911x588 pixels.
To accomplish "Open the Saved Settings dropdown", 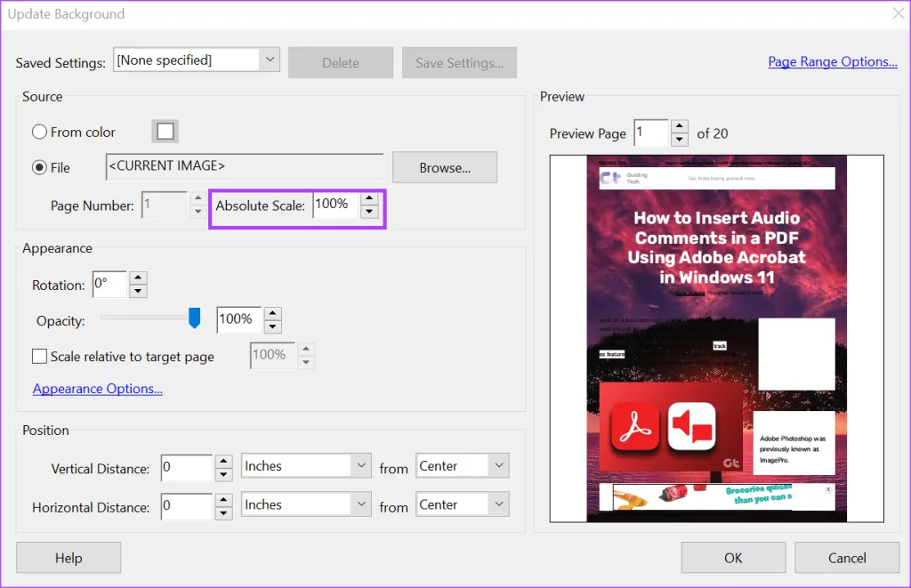I will click(270, 60).
